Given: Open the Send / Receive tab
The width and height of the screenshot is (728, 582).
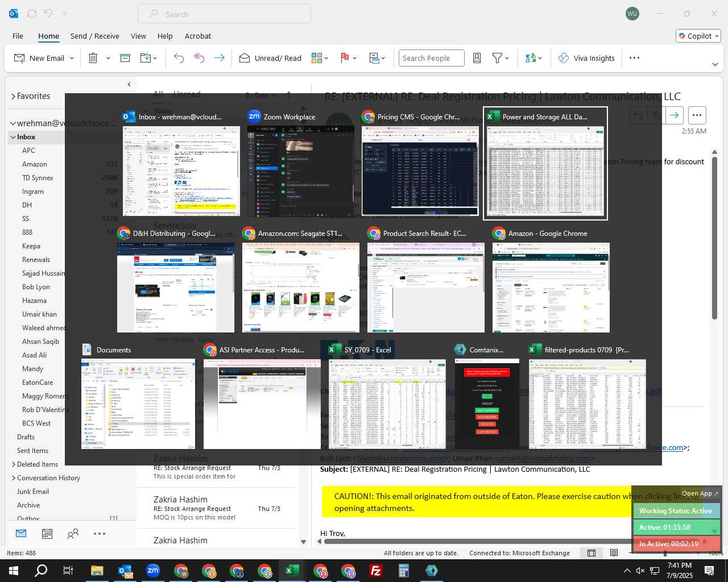Looking at the screenshot, I should pyautogui.click(x=95, y=36).
